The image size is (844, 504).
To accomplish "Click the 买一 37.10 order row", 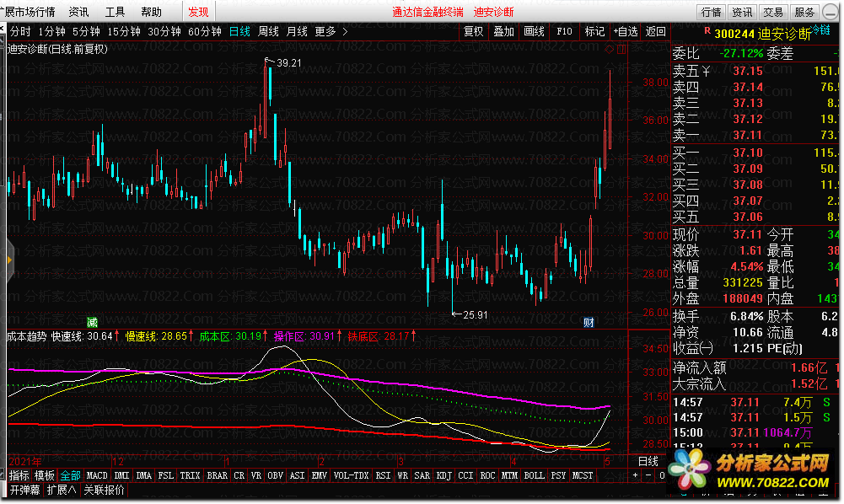I will [755, 153].
